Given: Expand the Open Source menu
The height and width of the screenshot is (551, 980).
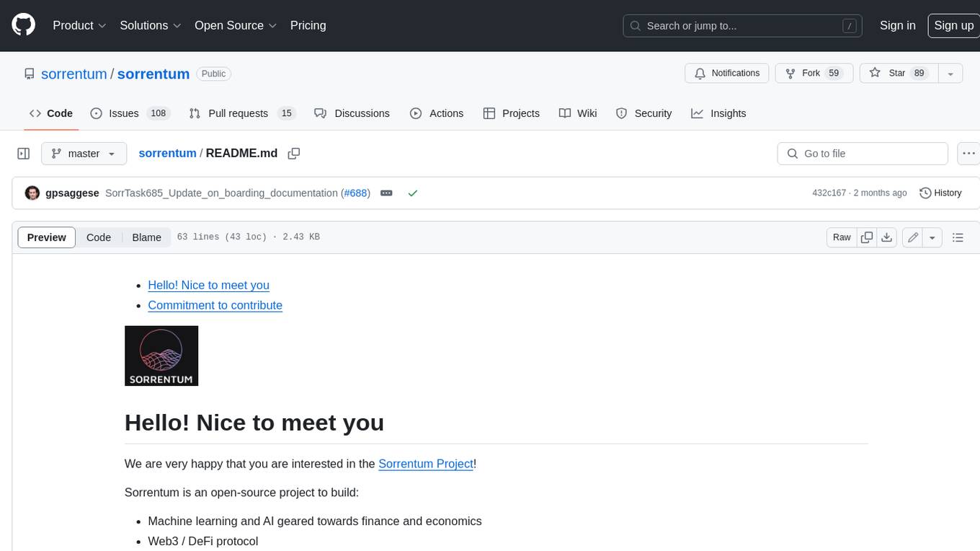Looking at the screenshot, I should [236, 25].
